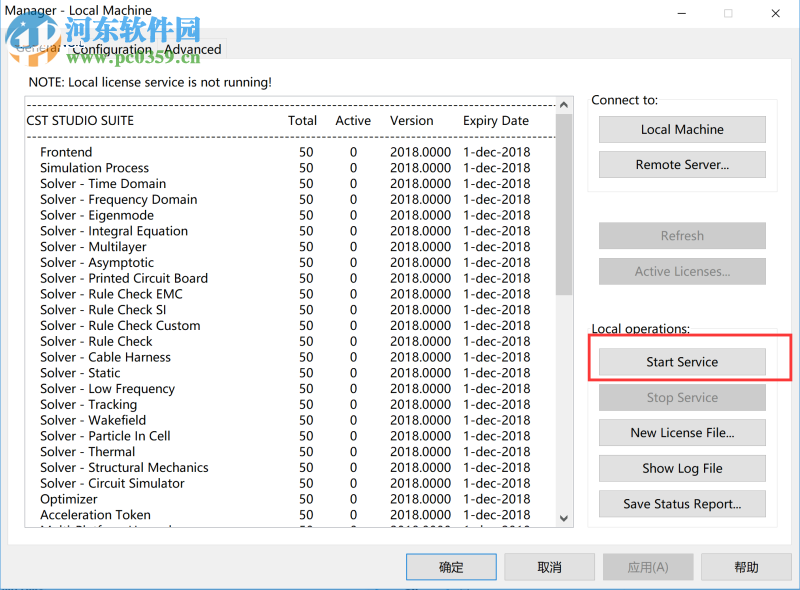Open the Remote Server connection dialog

point(681,164)
